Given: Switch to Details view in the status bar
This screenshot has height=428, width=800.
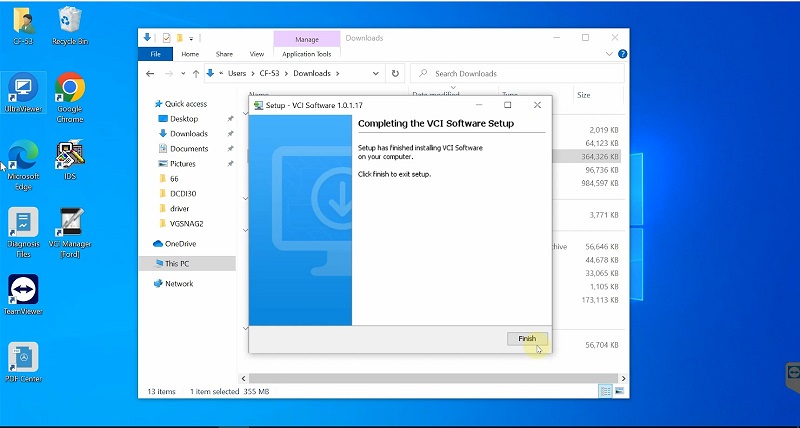Looking at the screenshot, I should click(x=605, y=391).
